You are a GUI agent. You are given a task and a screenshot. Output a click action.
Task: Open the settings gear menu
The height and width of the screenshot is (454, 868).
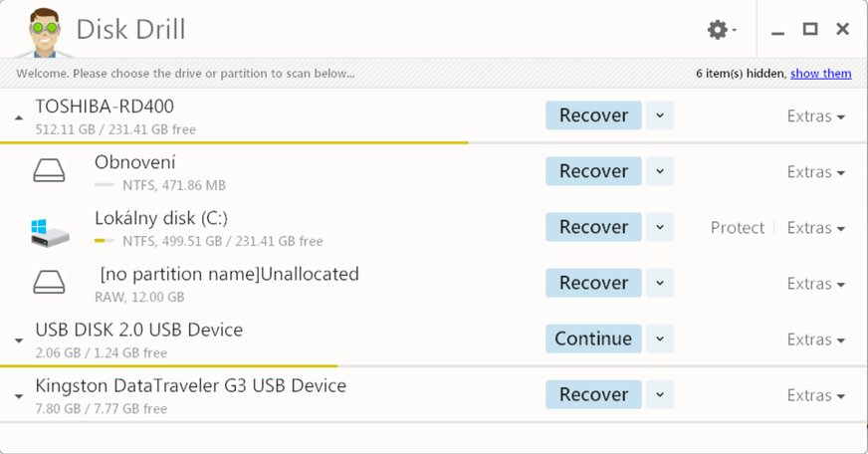coord(722,30)
